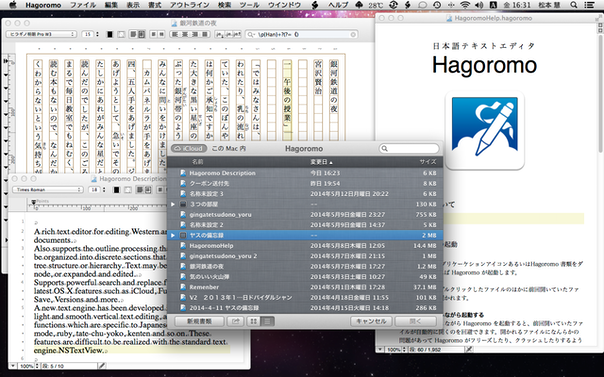The width and height of the screenshot is (604, 377).
Task: Switch file dialog to list view
Action: pyautogui.click(x=267, y=321)
